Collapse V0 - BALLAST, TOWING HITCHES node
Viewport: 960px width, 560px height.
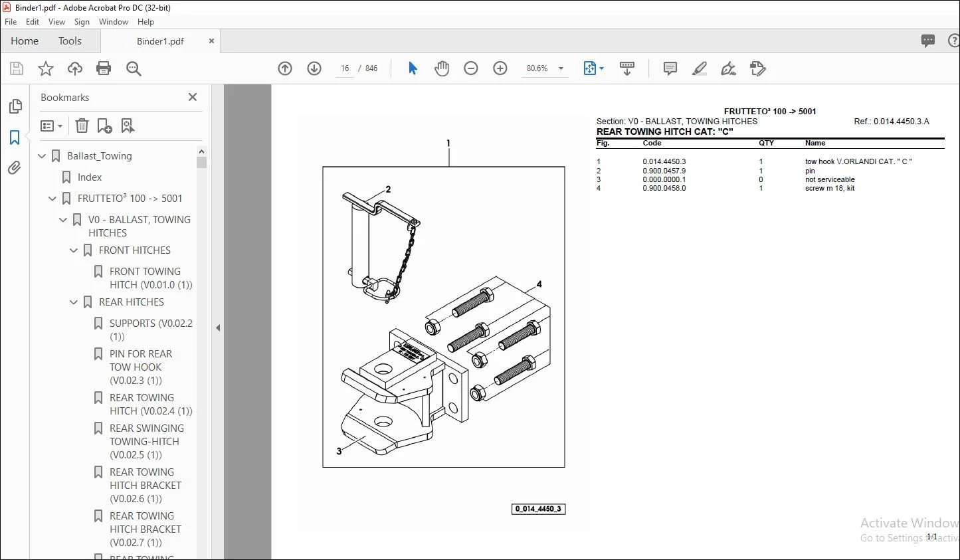tap(63, 220)
